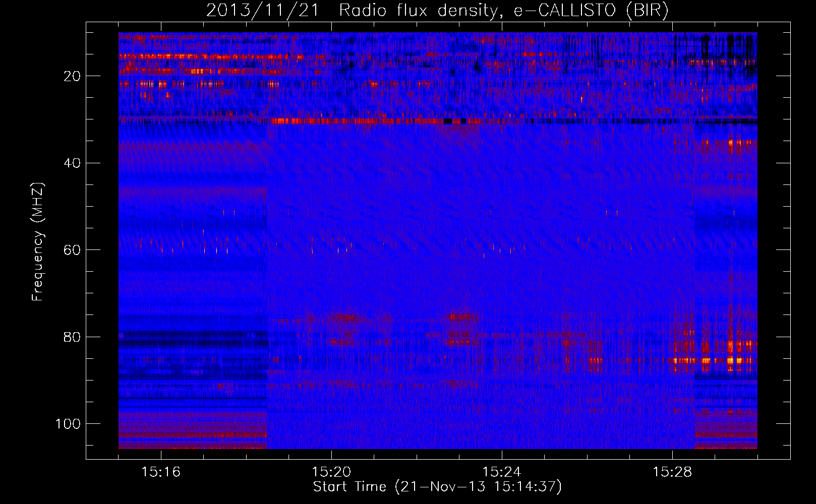816x504 pixels.
Task: Click the '15:24' time tick label
Action: tap(502, 472)
